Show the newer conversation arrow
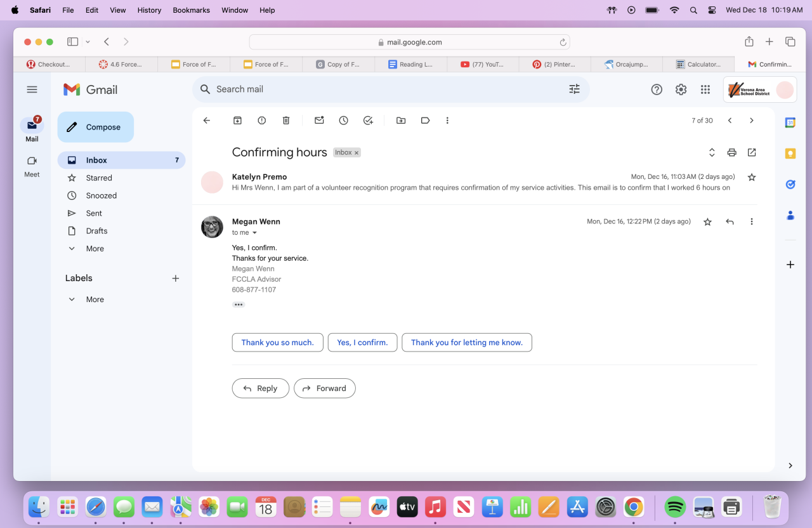The height and width of the screenshot is (528, 812). [730, 121]
